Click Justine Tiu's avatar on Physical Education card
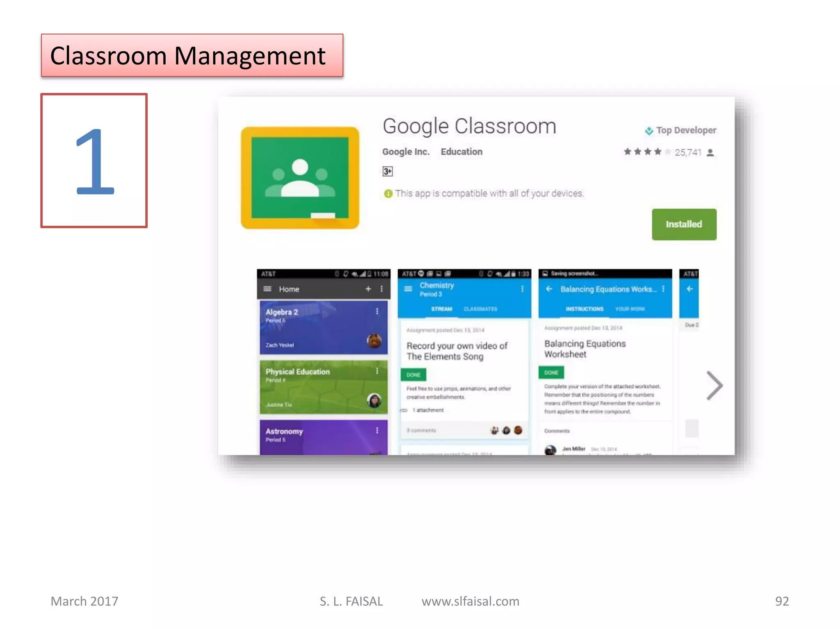 (374, 400)
